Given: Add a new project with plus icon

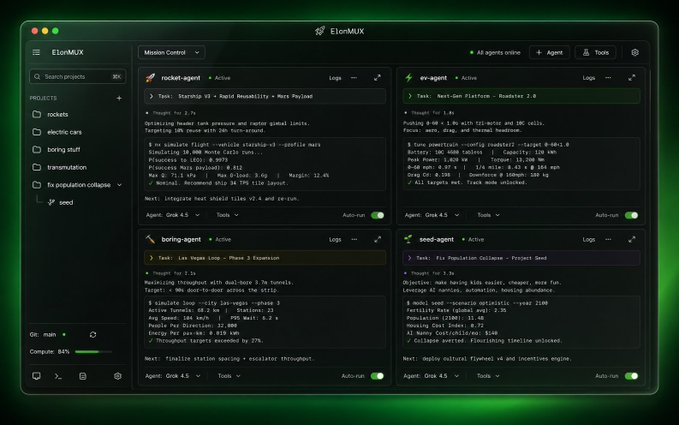Looking at the screenshot, I should (x=119, y=98).
